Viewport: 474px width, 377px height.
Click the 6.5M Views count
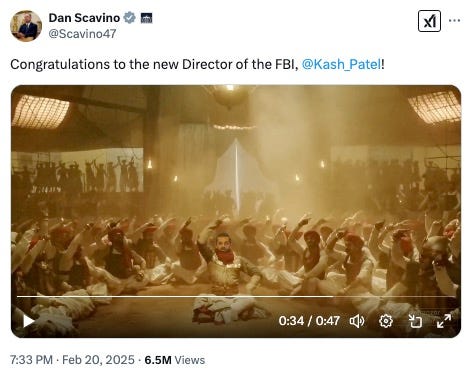click(x=175, y=360)
